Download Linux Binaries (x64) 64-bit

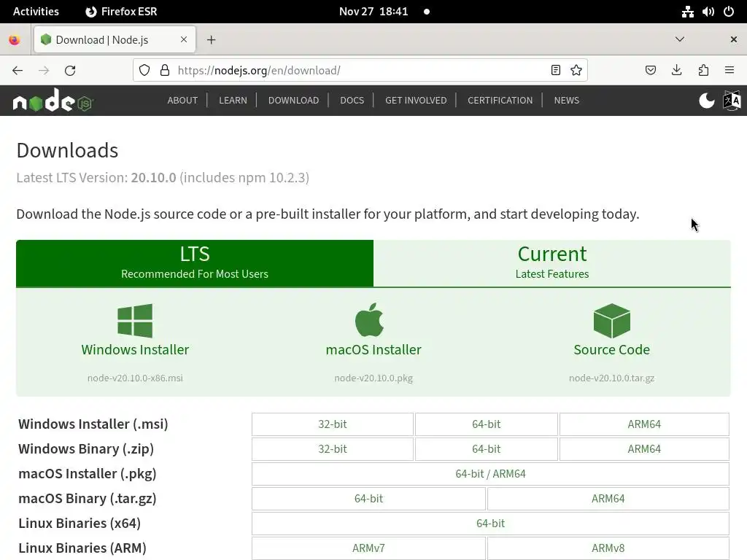(490, 524)
